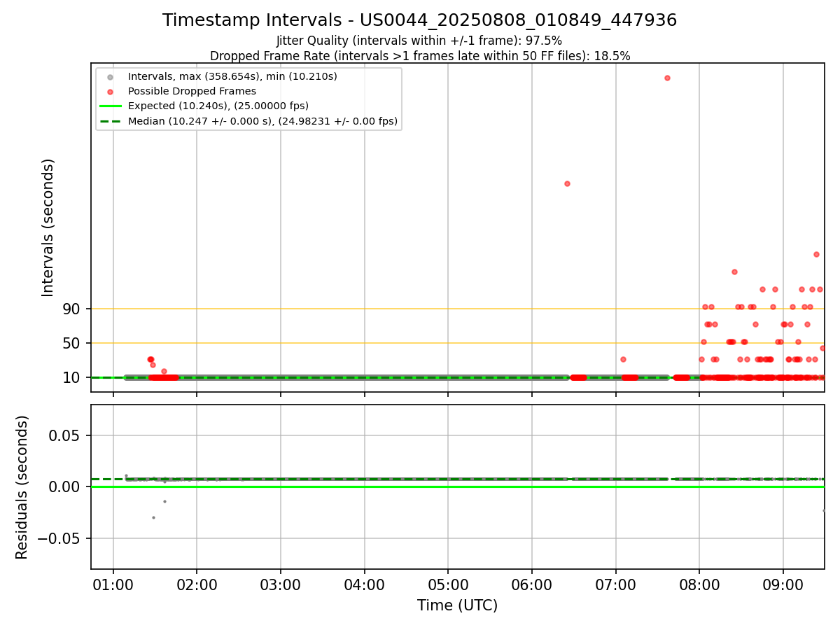Click the x-axis tick label '02:00'
The image size is (840, 630).
coord(197,584)
